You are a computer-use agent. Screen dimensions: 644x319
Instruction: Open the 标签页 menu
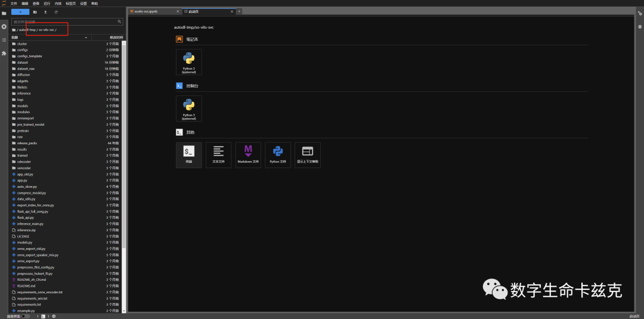(x=71, y=4)
